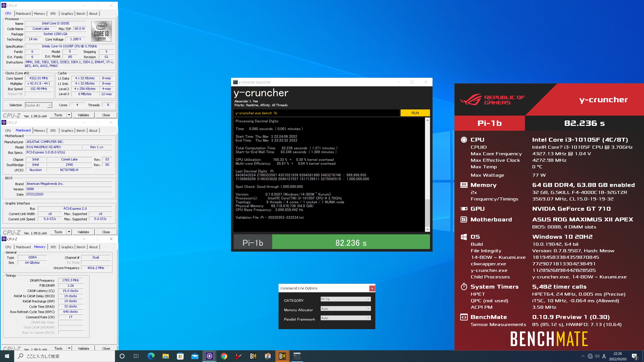
Task: Open the CATEGORY Pi-1b dropdown
Action: pyautogui.click(x=345, y=299)
